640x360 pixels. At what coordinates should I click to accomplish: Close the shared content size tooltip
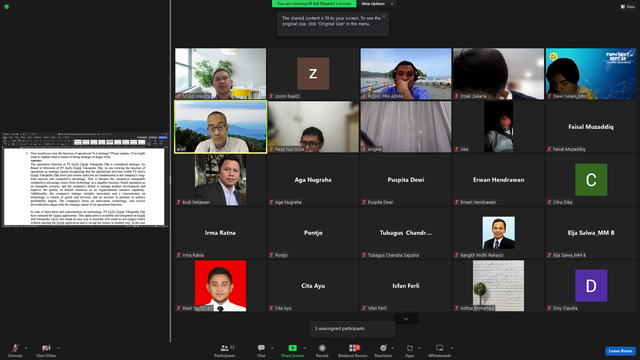tap(384, 16)
